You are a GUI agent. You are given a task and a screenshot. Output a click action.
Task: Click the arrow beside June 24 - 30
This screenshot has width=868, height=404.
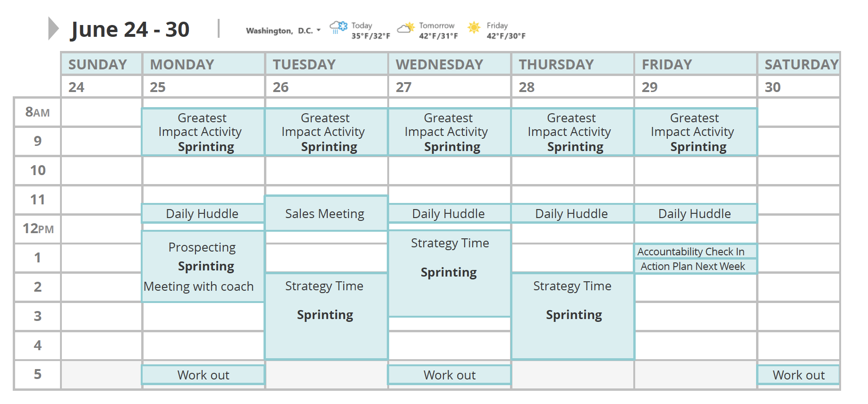point(52,28)
